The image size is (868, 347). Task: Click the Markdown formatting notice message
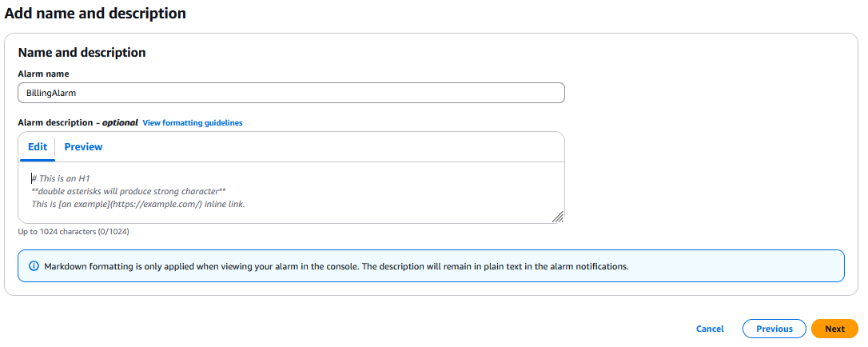click(336, 266)
